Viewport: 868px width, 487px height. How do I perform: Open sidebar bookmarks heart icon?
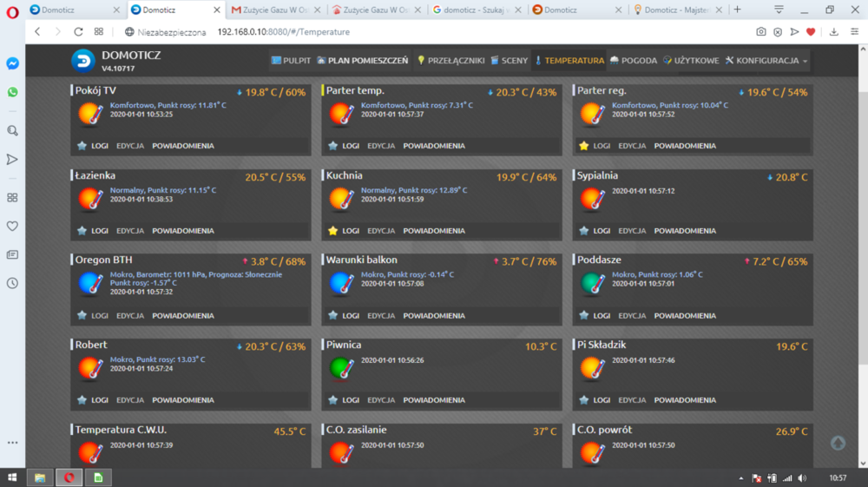[x=12, y=226]
